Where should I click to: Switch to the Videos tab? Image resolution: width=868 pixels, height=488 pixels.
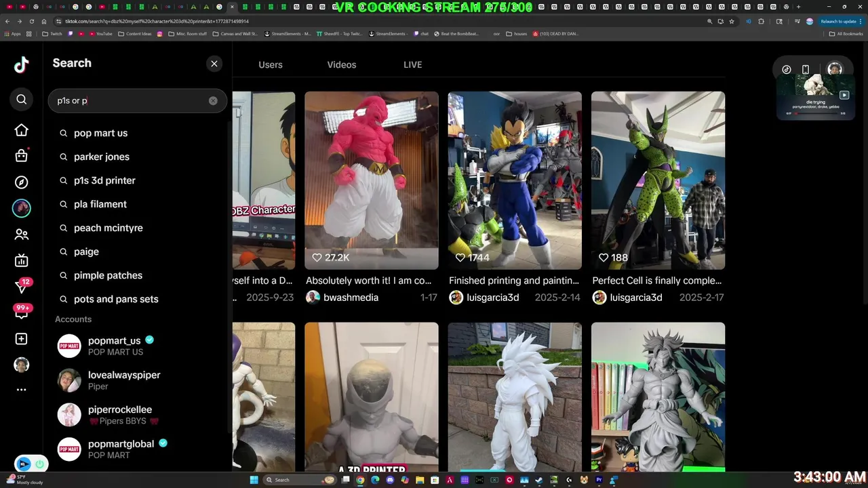coord(342,64)
